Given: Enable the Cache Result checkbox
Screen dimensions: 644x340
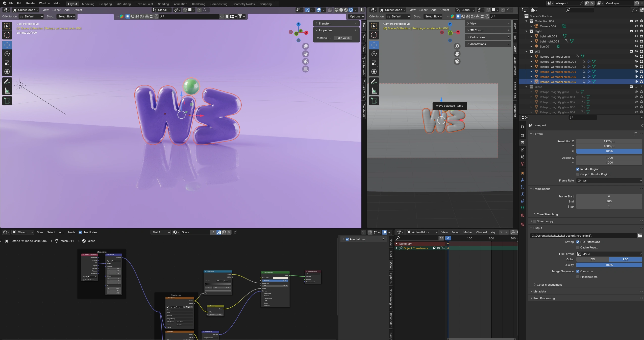Looking at the screenshot, I should pos(578,248).
